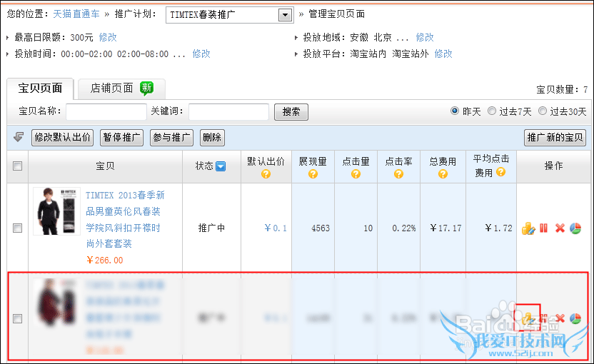Open help icon under 展现量 column
Viewport: 594px width, 364px height.
[313, 174]
